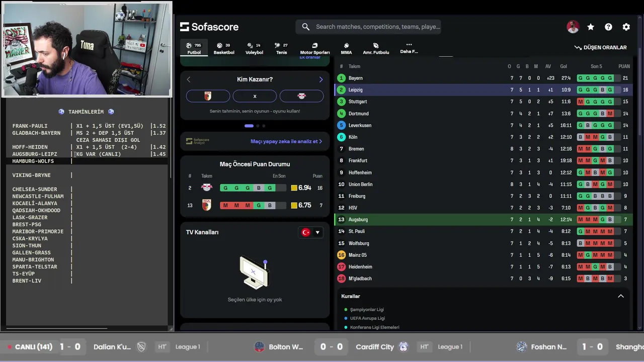Open the MMA tab
The image size is (644, 362).
tap(346, 48)
